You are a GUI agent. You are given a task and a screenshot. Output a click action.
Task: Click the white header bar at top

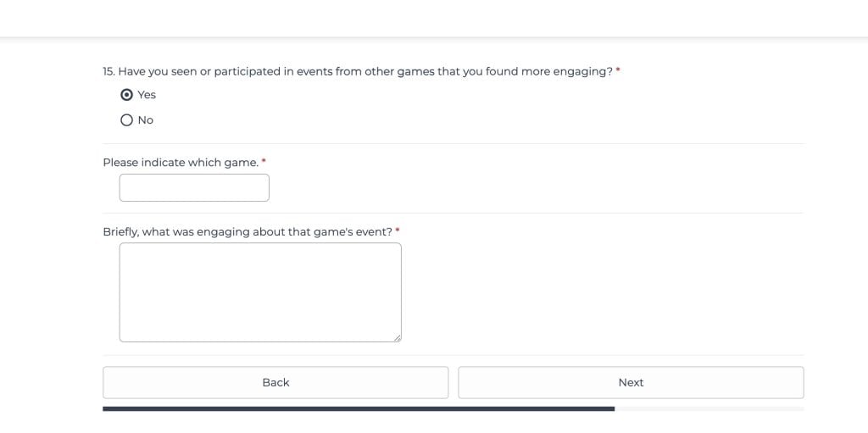(x=434, y=18)
